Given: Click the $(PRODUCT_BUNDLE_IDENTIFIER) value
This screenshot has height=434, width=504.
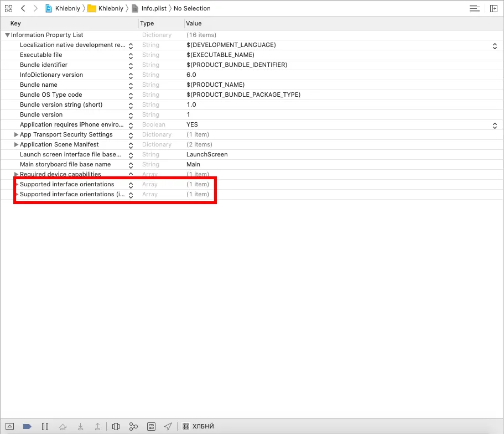Looking at the screenshot, I should point(237,65).
